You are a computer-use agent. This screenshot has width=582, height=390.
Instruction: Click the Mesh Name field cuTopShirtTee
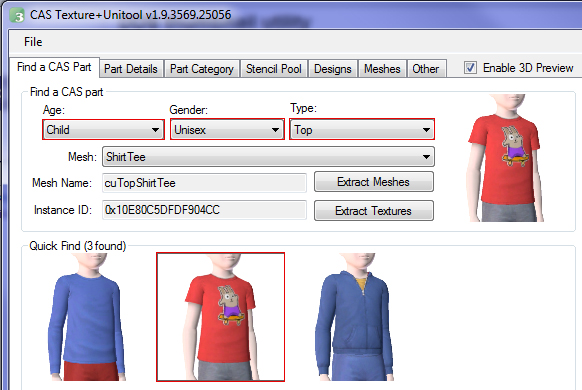[204, 183]
